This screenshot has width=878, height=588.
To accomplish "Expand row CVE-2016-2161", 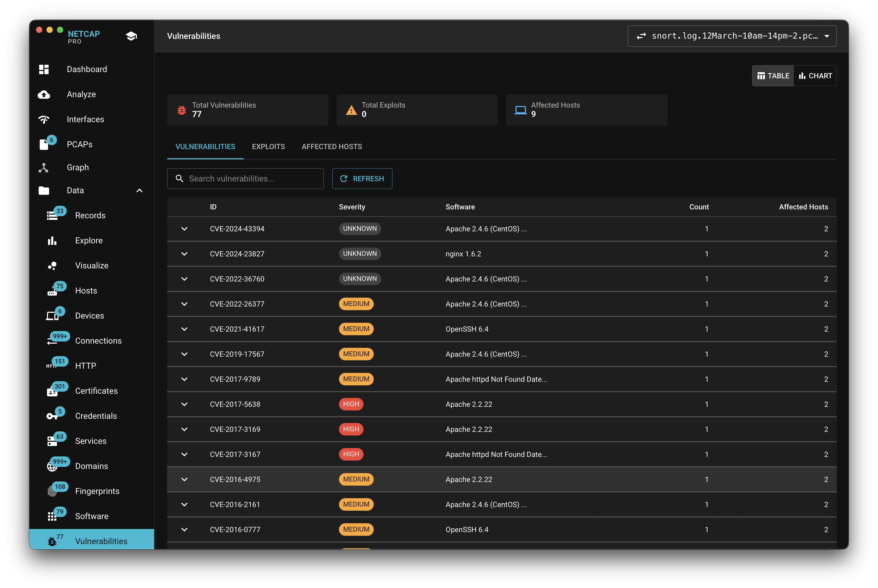I will click(x=185, y=505).
